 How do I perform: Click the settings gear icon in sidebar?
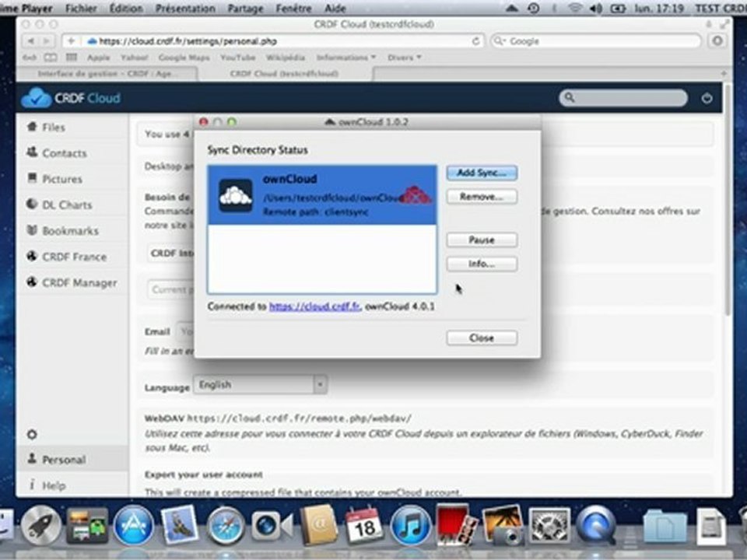tap(32, 434)
